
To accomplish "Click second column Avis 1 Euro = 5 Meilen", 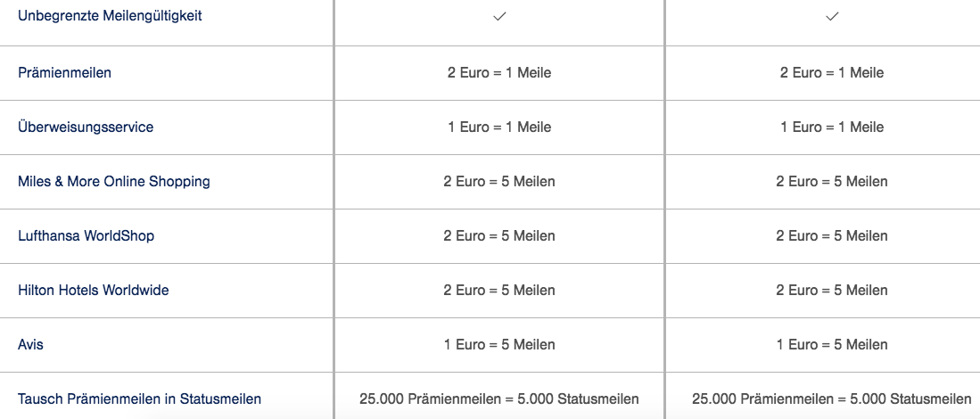I will [x=832, y=344].
